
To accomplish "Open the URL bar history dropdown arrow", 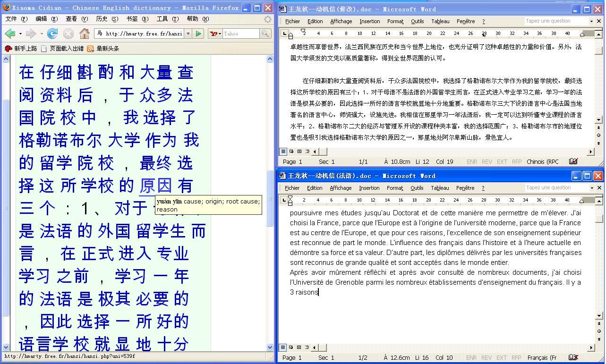I will coord(188,34).
